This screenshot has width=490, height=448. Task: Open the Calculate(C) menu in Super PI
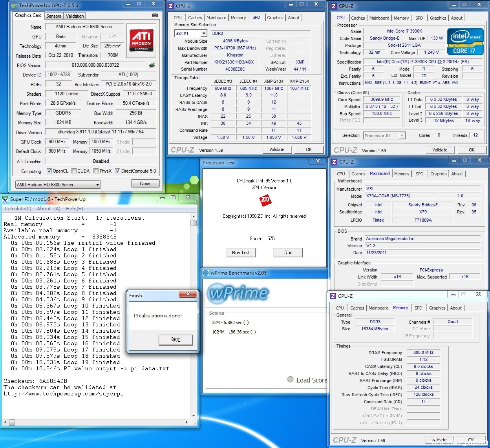[x=18, y=209]
